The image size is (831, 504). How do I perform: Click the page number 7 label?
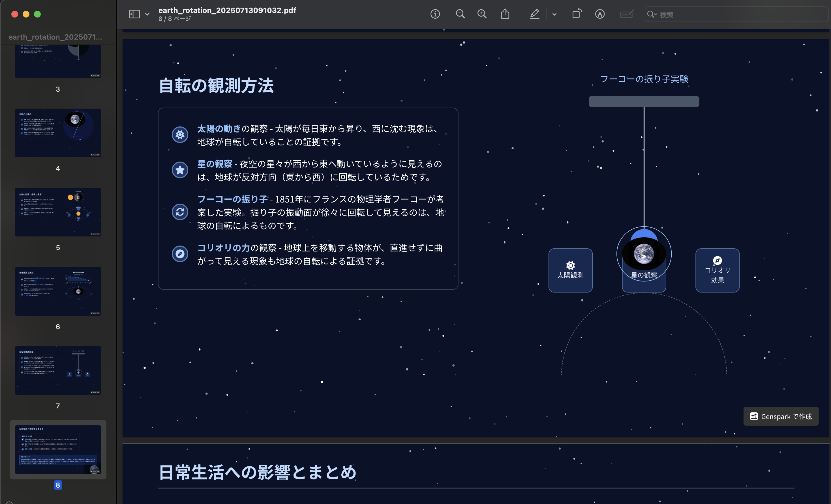(x=58, y=406)
